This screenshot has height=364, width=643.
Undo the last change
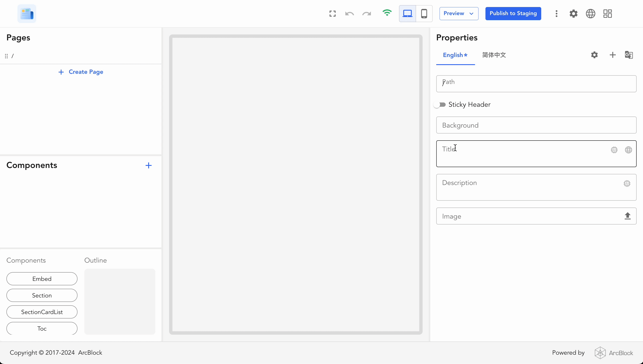tap(349, 13)
